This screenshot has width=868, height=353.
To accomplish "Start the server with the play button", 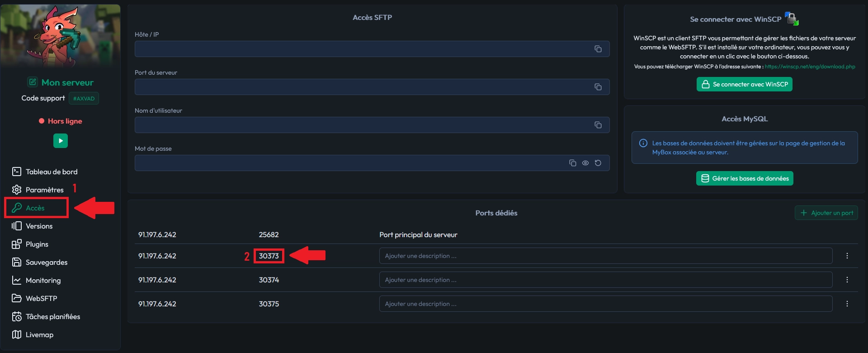I will click(61, 141).
